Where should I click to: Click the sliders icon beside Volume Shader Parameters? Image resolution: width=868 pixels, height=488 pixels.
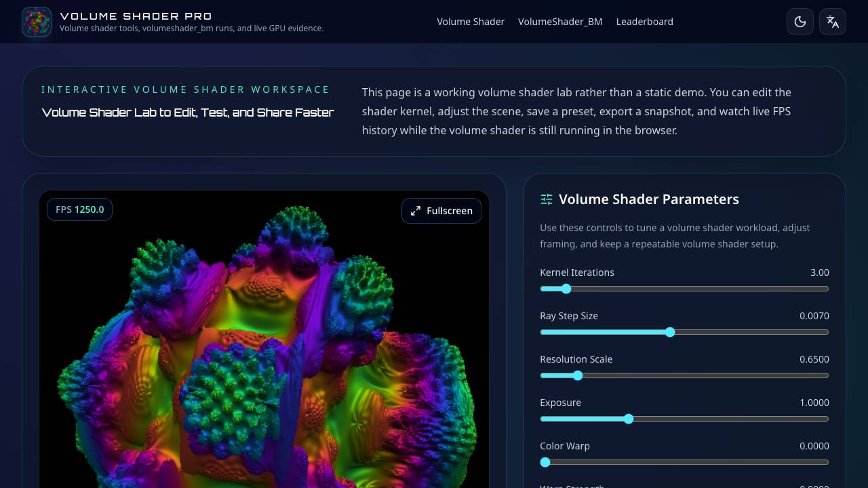click(x=547, y=199)
